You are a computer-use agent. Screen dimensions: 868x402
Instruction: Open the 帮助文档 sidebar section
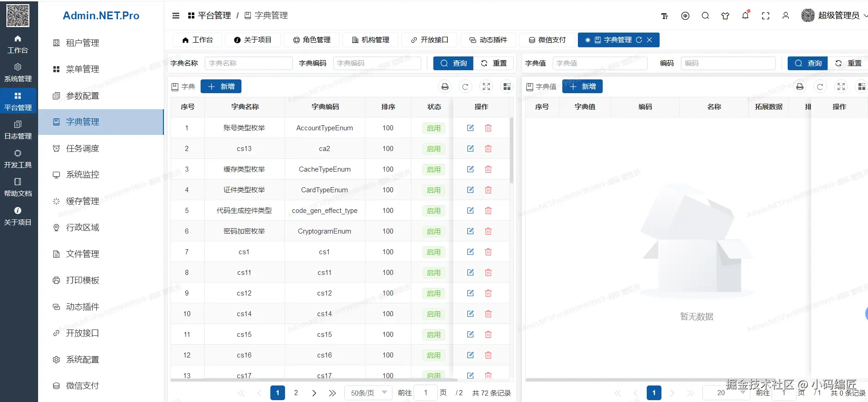pyautogui.click(x=18, y=188)
